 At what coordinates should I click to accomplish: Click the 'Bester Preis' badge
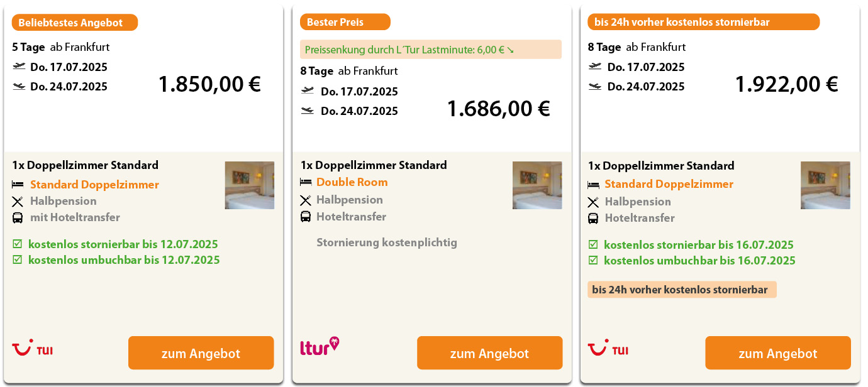tap(345, 22)
